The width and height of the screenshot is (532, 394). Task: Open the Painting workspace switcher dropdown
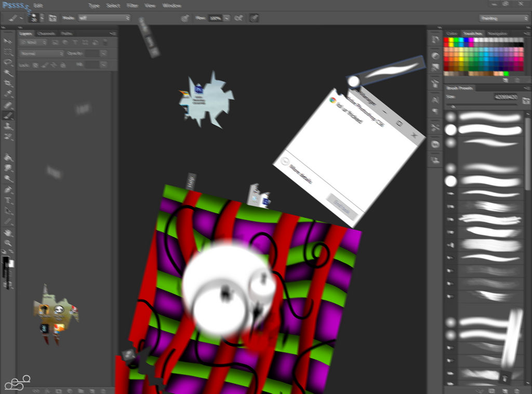pos(503,18)
